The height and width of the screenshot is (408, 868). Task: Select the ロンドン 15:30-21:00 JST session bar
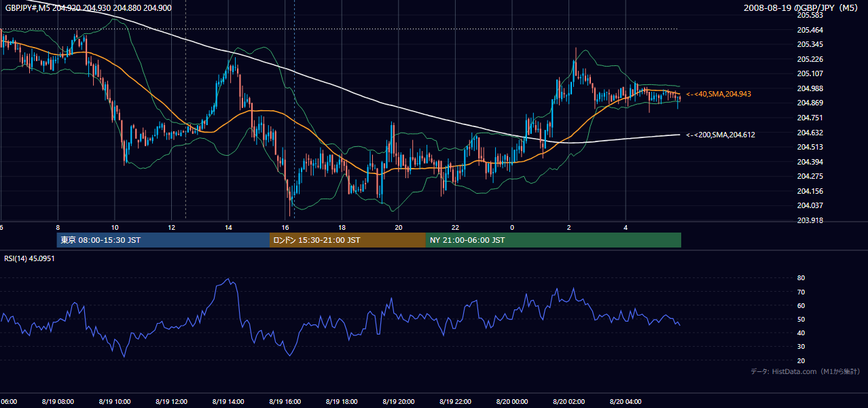click(x=348, y=240)
